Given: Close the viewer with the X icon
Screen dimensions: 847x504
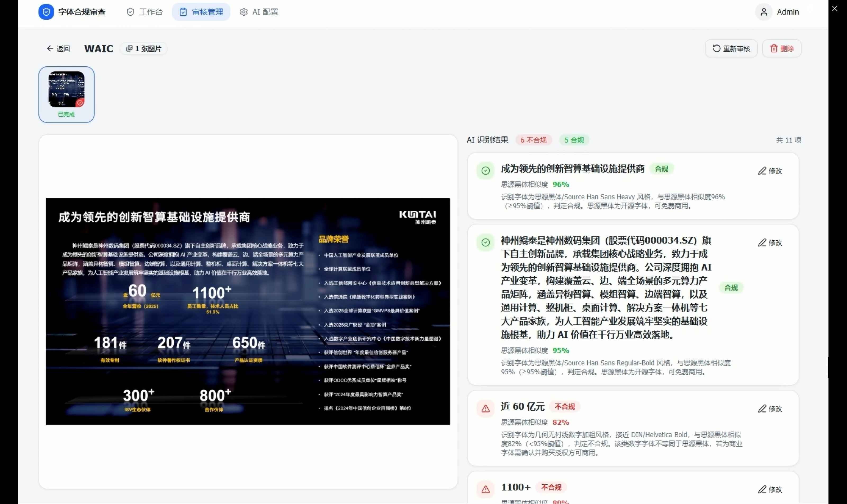Looking at the screenshot, I should click(835, 8).
